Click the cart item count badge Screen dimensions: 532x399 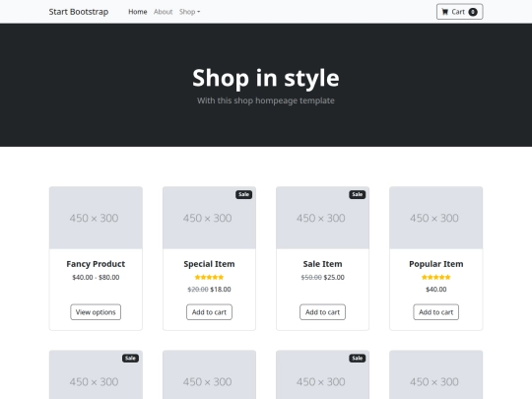(x=473, y=12)
